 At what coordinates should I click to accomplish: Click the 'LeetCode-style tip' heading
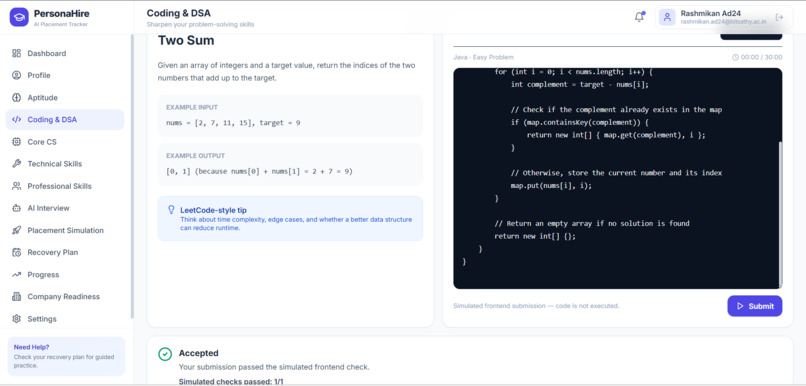(x=213, y=210)
